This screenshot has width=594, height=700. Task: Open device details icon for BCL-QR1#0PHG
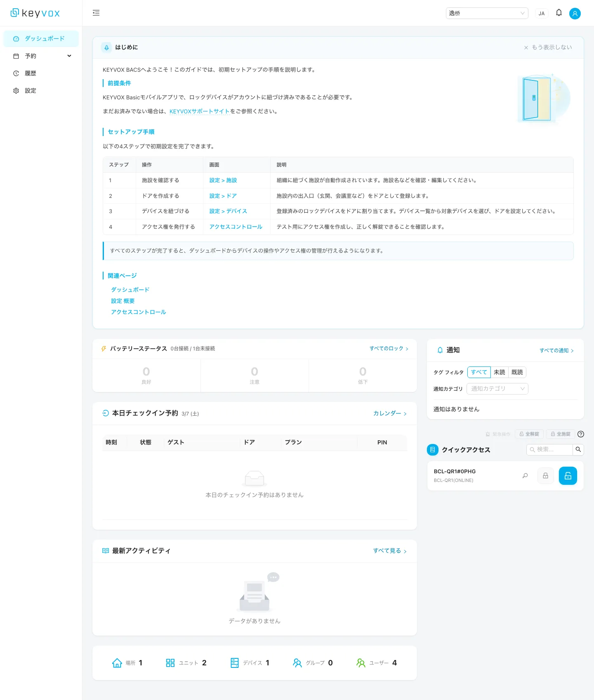pos(525,476)
